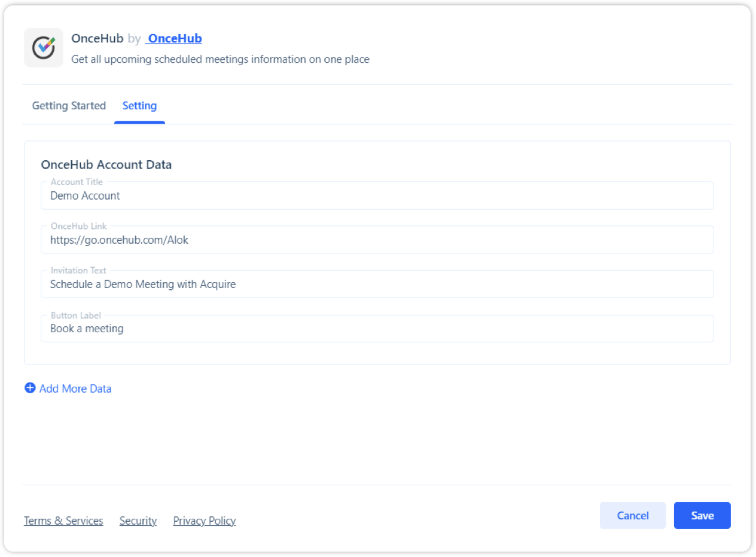
Task: Click the Button Label floating label
Action: (76, 315)
